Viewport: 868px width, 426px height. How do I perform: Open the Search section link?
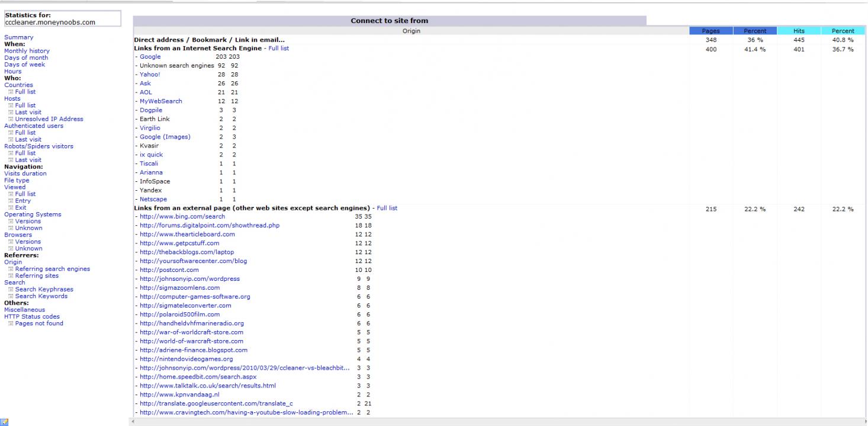[14, 283]
